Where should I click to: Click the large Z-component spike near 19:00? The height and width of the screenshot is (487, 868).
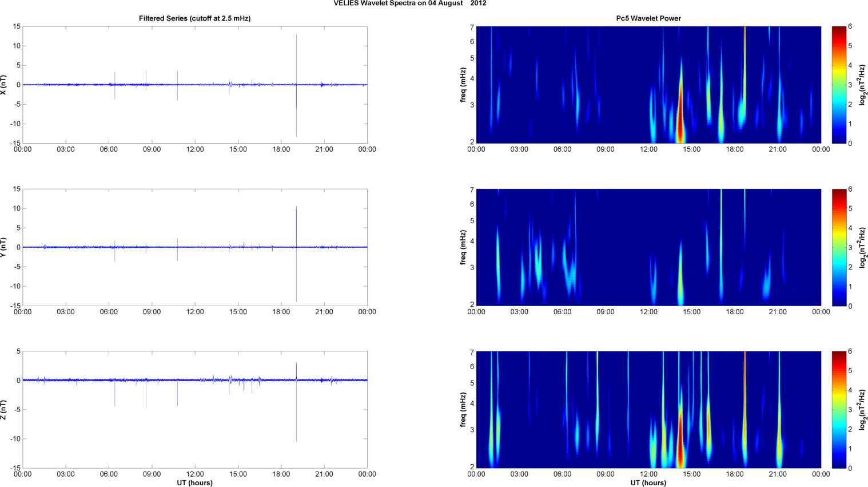[296, 402]
